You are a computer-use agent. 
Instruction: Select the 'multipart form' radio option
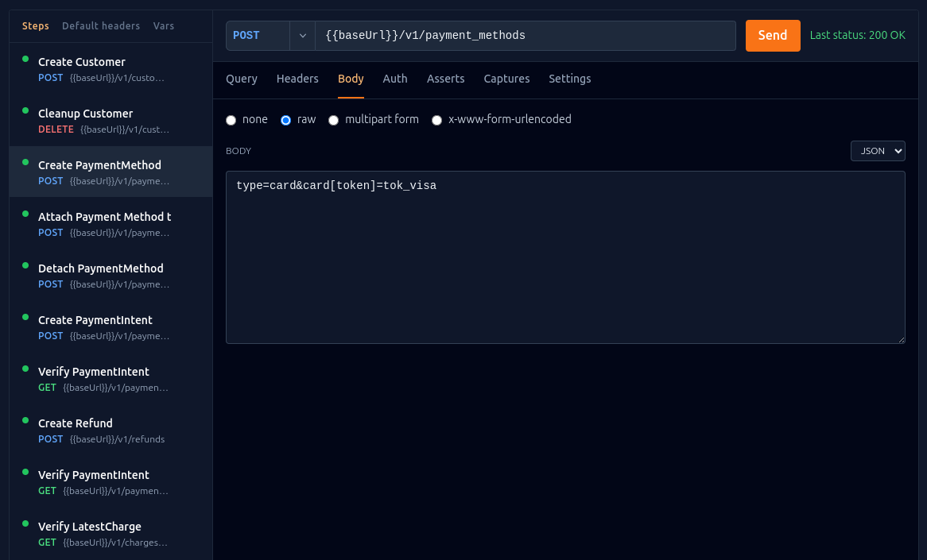333,120
